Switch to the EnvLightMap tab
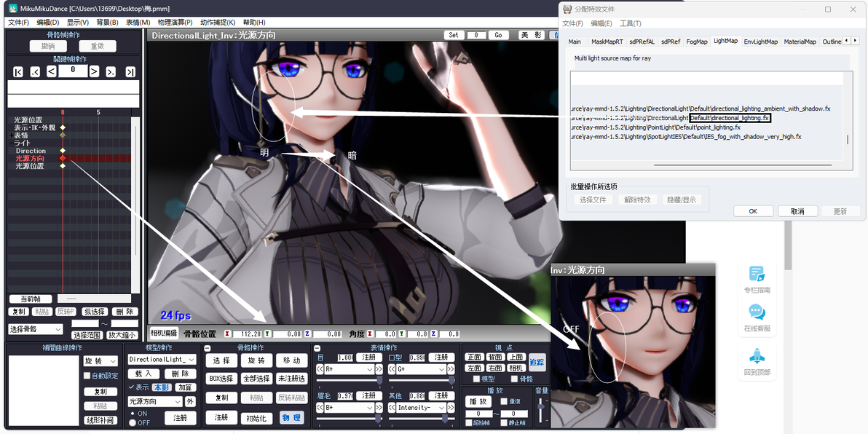 tap(761, 42)
